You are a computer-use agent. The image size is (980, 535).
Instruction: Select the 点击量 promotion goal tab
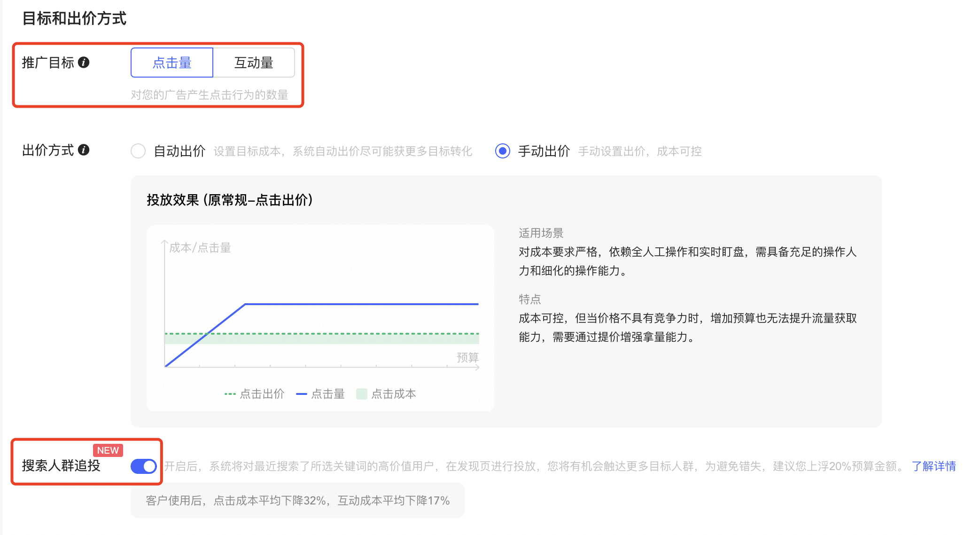coord(171,62)
